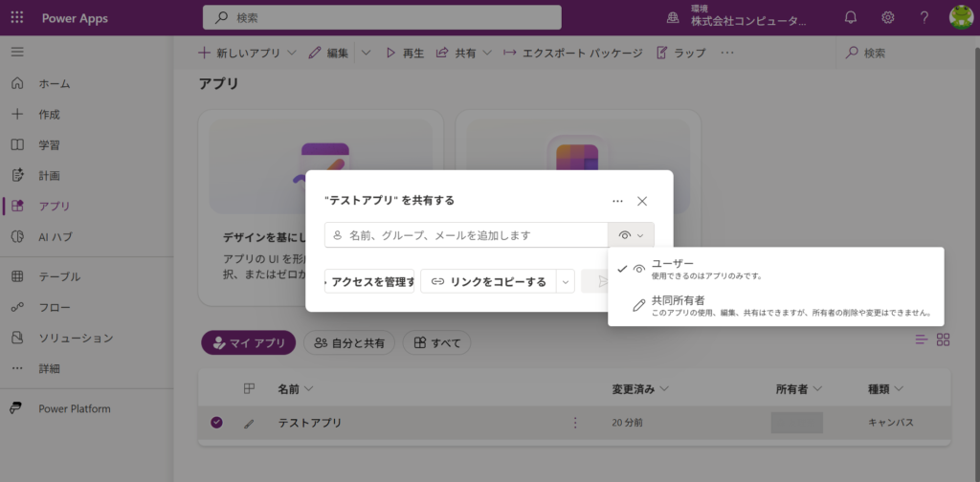The image size is (980, 482).
Task: Open the help question mark
Action: click(924, 18)
